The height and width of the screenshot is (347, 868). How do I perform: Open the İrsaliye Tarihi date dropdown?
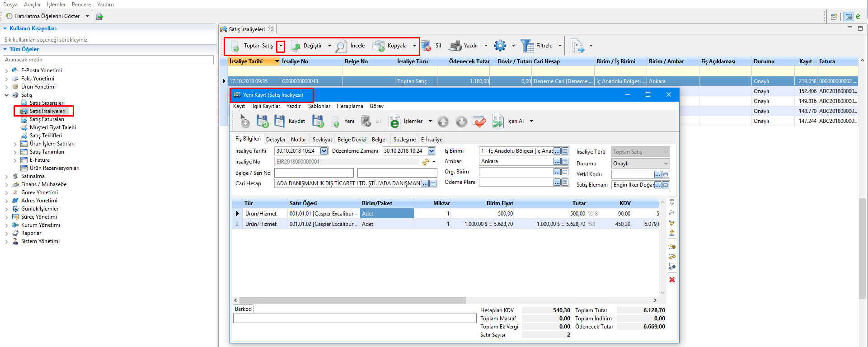pyautogui.click(x=324, y=151)
